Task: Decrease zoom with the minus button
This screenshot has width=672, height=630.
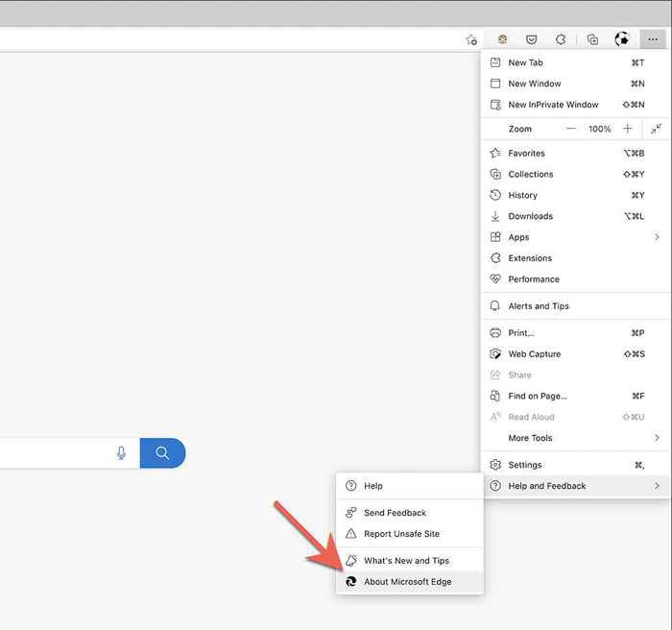Action: (x=571, y=129)
